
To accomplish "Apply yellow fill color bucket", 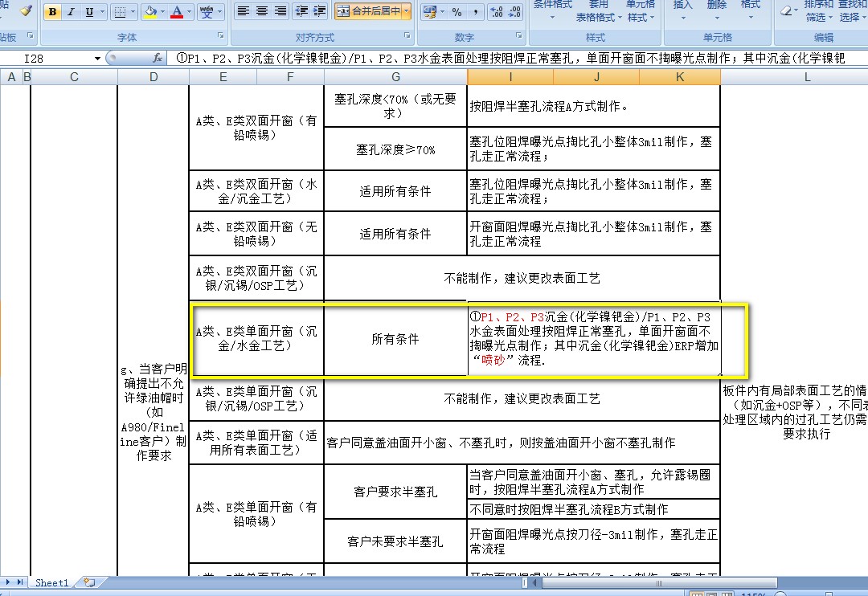I will [150, 11].
